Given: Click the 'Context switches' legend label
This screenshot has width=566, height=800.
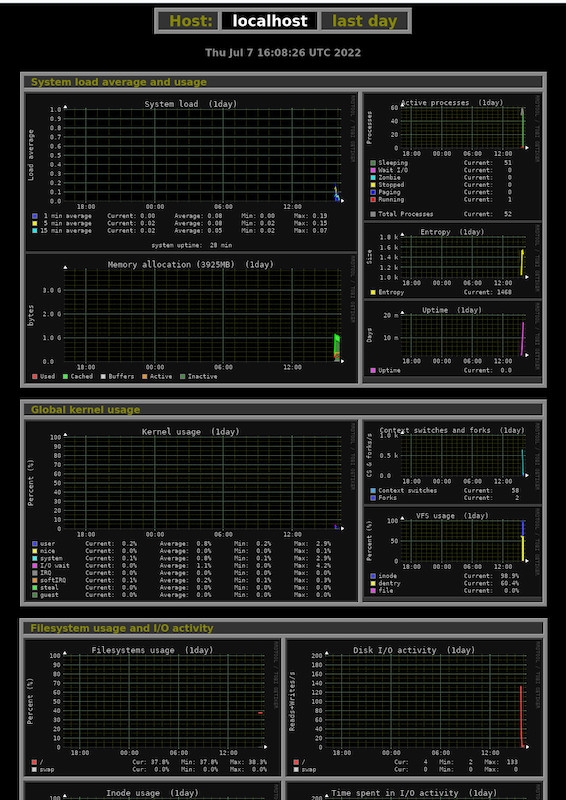Looking at the screenshot, I should click(408, 490).
